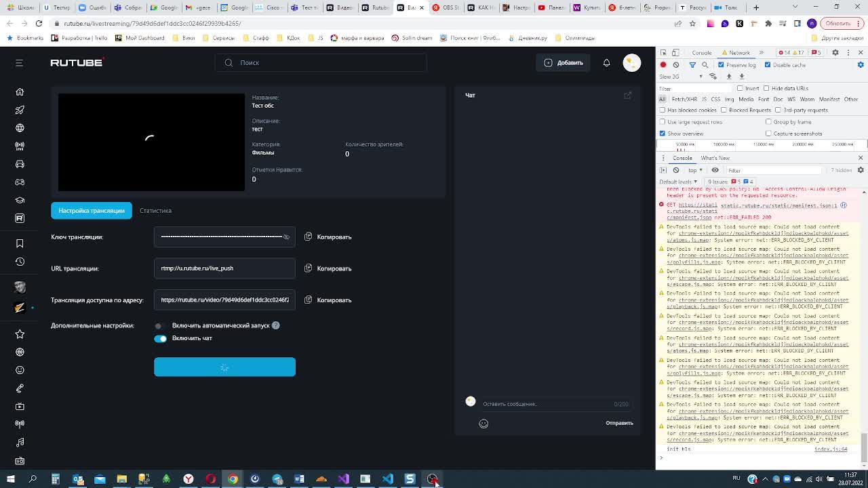Open the Rutube hamburger menu

coord(19,63)
